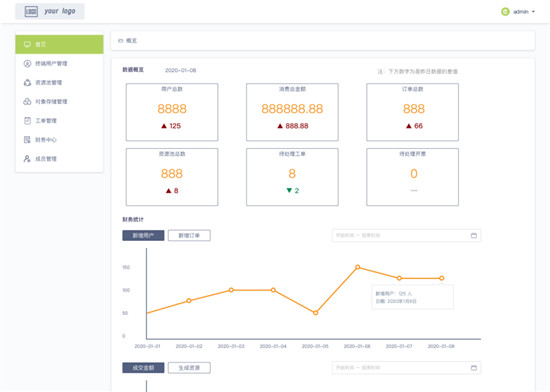Screen dimensions: 550x392
Task: Expand the admin dropdown arrow
Action: [x=533, y=12]
